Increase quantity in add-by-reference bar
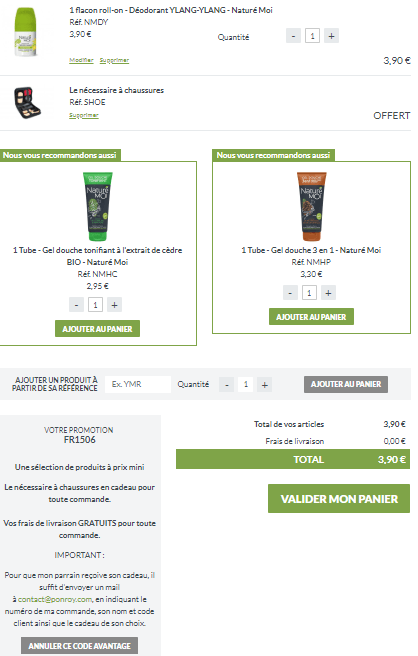 264,384
